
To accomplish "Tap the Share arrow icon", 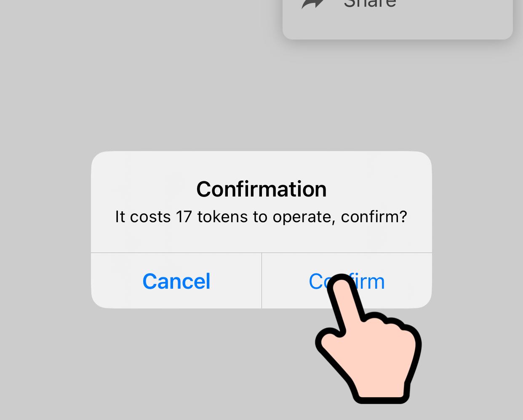I will (x=312, y=3).
